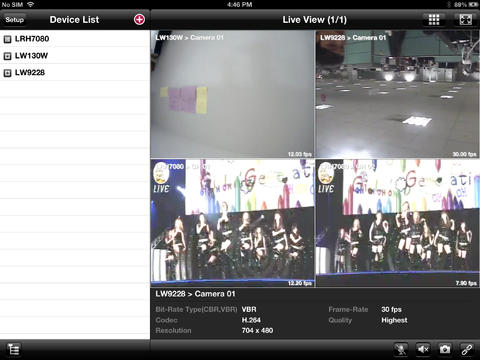Select the bottom-right LRH7080 concert feed
The height and width of the screenshot is (360, 480).
point(397,223)
